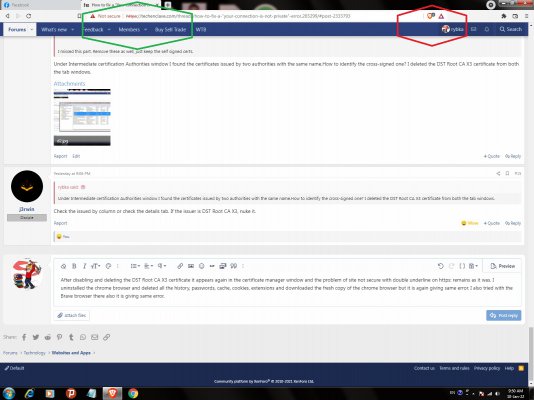This screenshot has height=400, width=534.
Task: Click the Preview button
Action: pos(503,266)
